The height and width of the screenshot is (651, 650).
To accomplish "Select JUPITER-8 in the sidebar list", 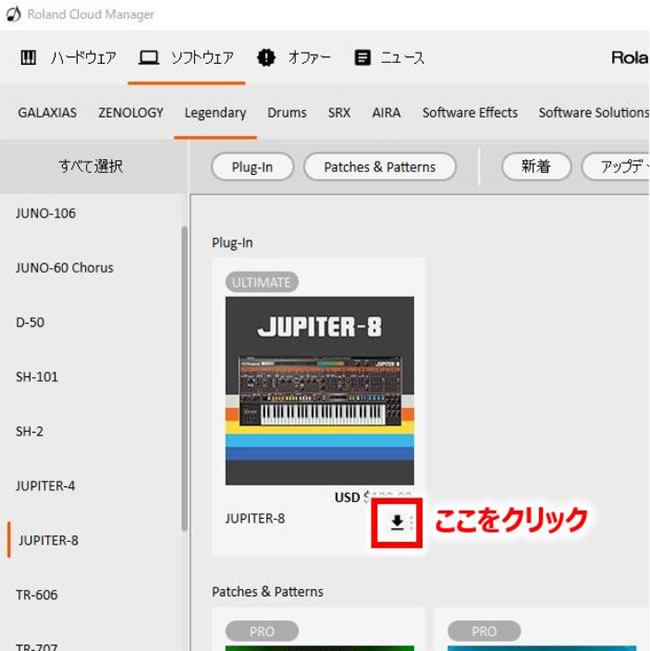I will click(x=48, y=540).
